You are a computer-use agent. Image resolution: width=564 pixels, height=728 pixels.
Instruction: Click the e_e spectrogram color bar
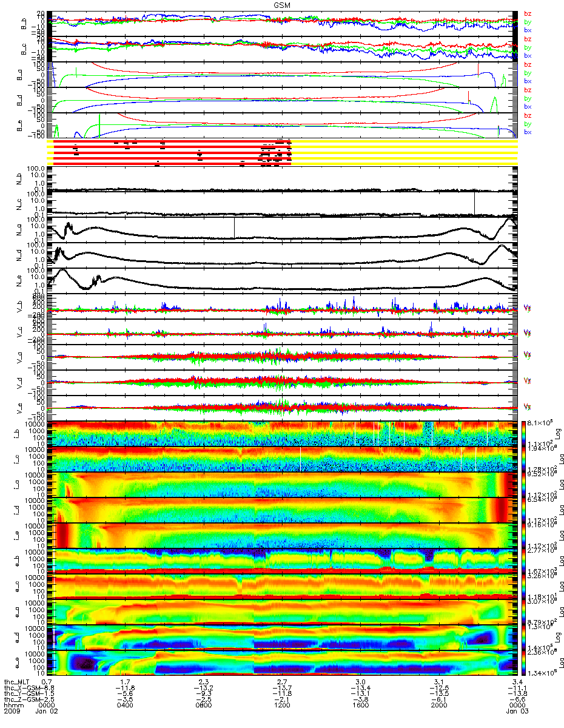pyautogui.click(x=525, y=663)
